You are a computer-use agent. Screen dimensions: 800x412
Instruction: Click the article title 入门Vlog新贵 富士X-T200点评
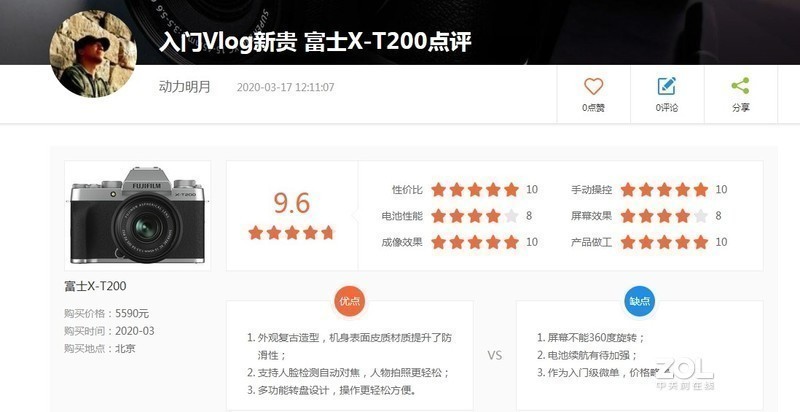pyautogui.click(x=315, y=42)
